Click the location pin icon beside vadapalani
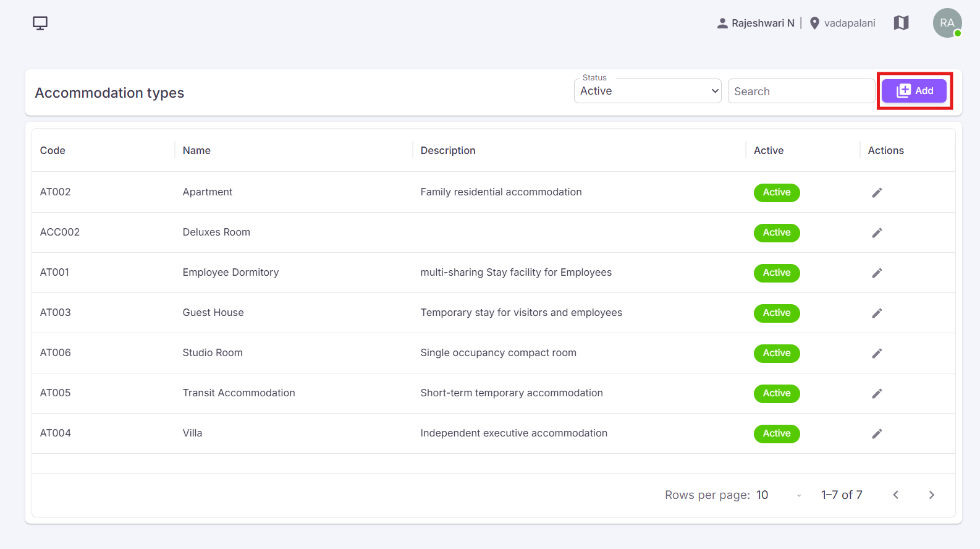 coord(814,23)
